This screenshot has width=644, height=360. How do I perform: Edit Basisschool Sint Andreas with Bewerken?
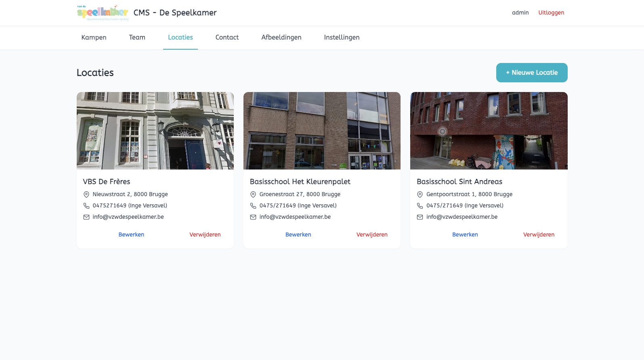(465, 234)
